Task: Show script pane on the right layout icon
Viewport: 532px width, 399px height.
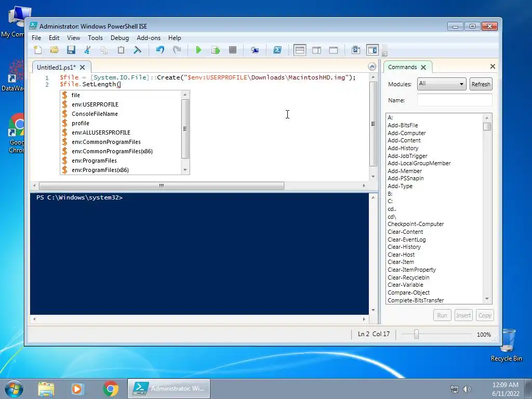Action: (316, 50)
